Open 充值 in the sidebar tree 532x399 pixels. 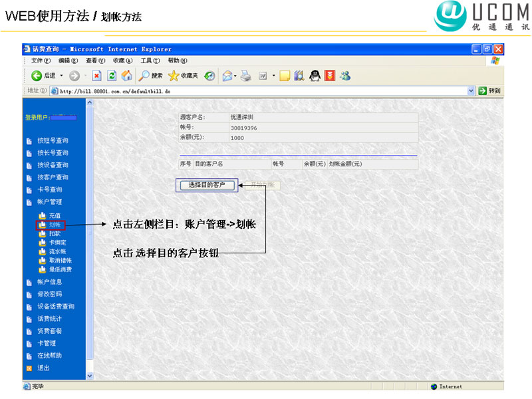click(x=55, y=215)
